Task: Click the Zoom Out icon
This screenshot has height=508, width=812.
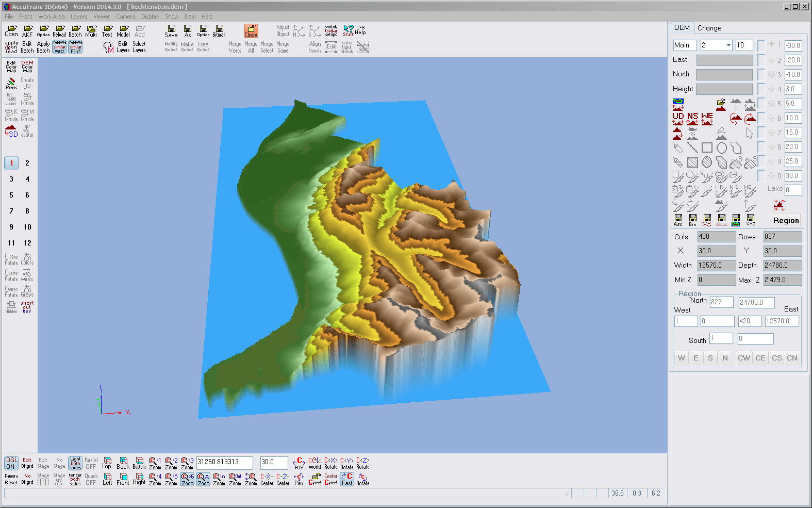Action: coord(235,479)
